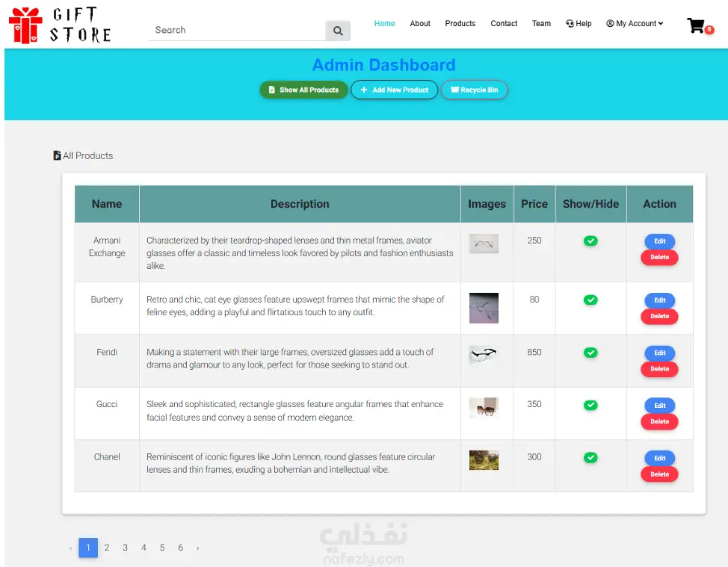Click the price value 250
The image size is (728, 567).
[534, 241]
